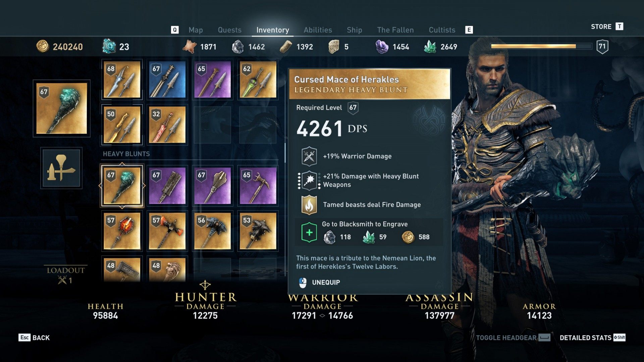Go to the Quests tab
The image size is (644, 362).
(x=229, y=30)
